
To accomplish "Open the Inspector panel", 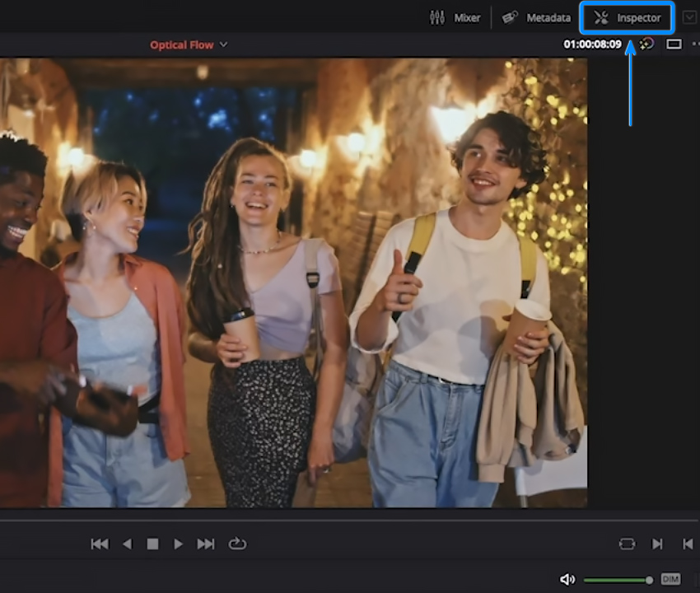I will (628, 18).
